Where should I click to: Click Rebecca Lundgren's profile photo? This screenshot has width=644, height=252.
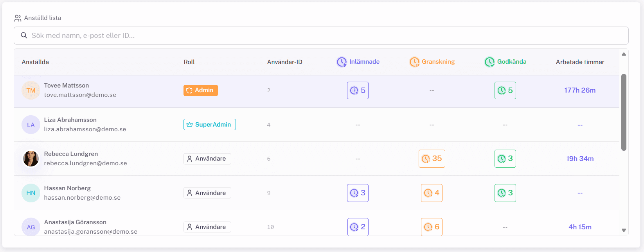pos(31,159)
